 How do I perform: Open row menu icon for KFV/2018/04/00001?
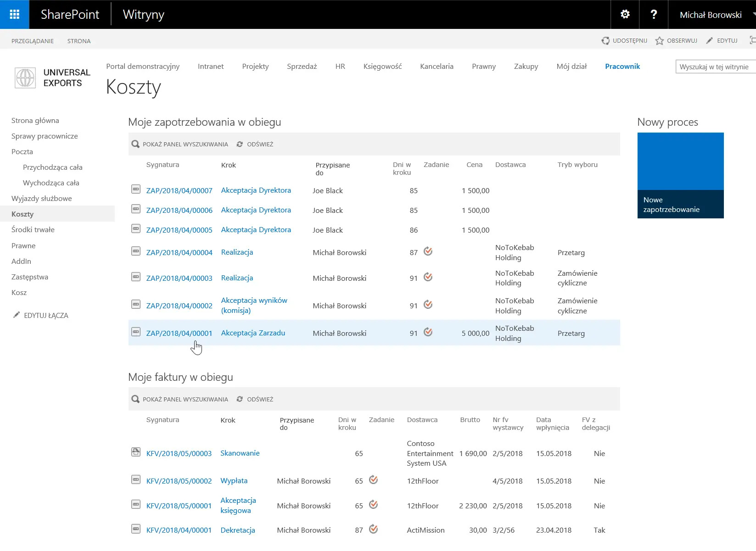136,529
